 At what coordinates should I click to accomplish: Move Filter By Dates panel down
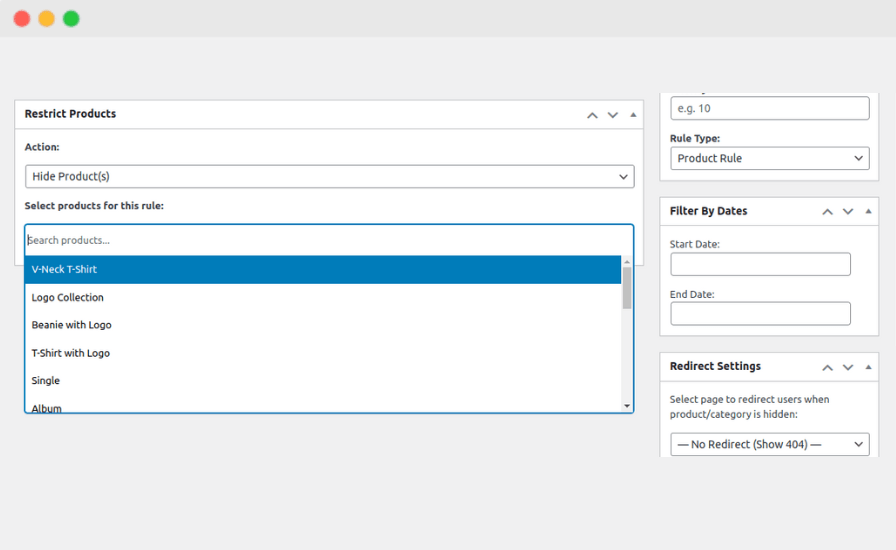[848, 212]
